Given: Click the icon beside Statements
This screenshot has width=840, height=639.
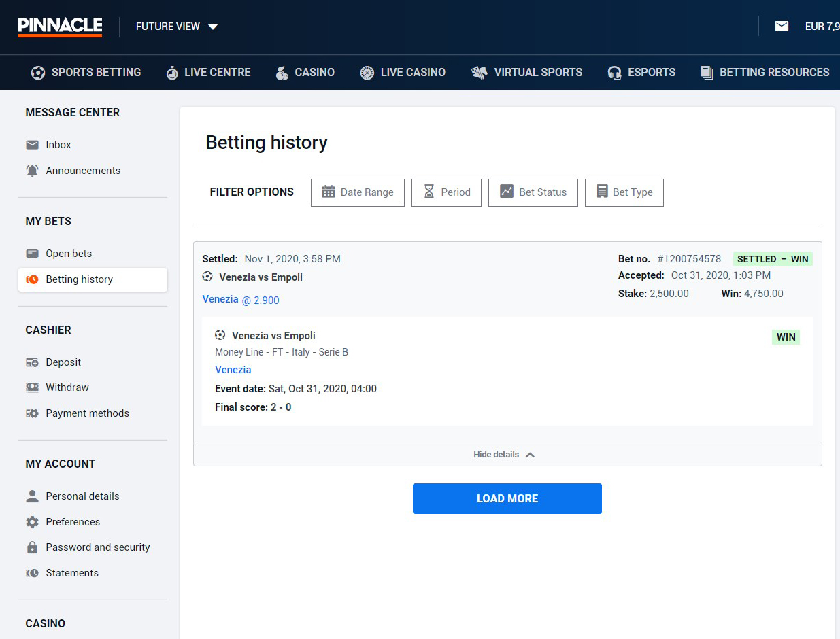Looking at the screenshot, I should point(32,573).
